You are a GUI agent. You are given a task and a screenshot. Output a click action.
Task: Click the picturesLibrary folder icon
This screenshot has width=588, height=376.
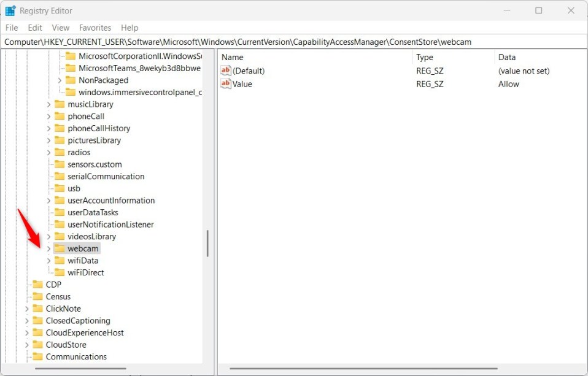(60, 140)
